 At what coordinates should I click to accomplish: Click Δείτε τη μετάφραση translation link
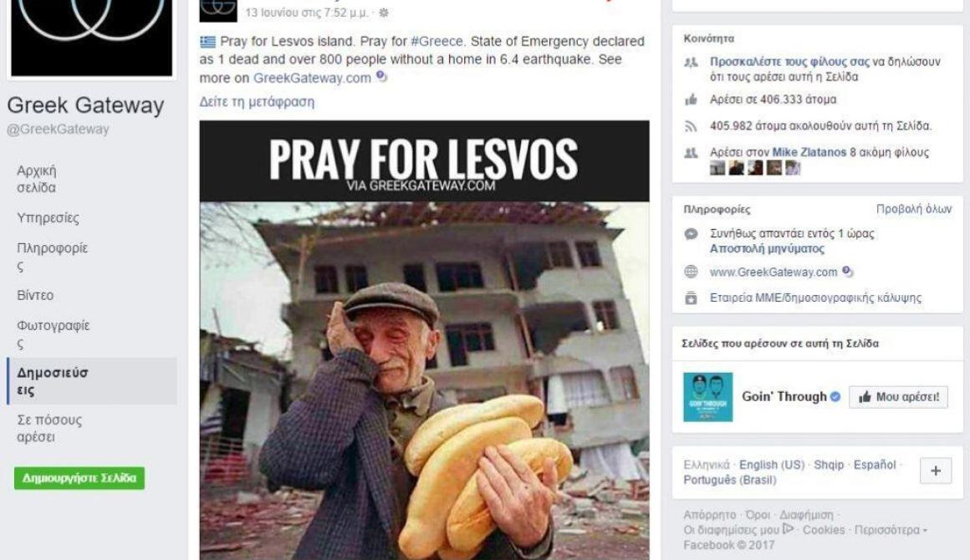(257, 102)
